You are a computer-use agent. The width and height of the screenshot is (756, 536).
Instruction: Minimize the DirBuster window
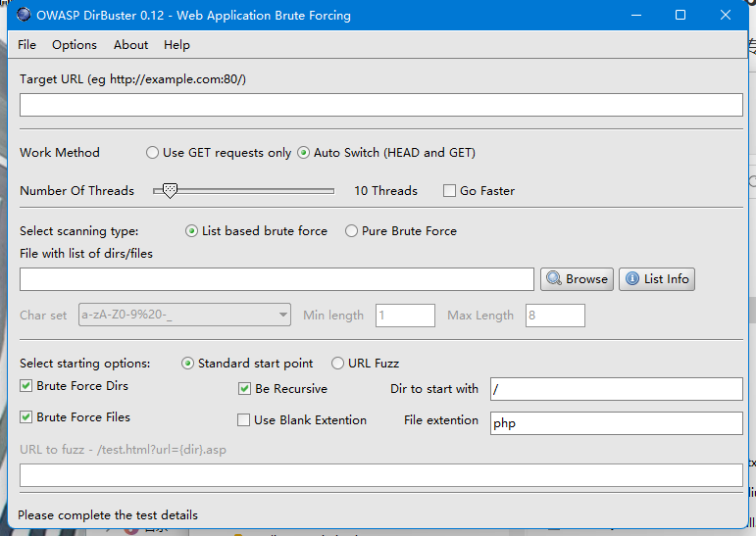636,15
